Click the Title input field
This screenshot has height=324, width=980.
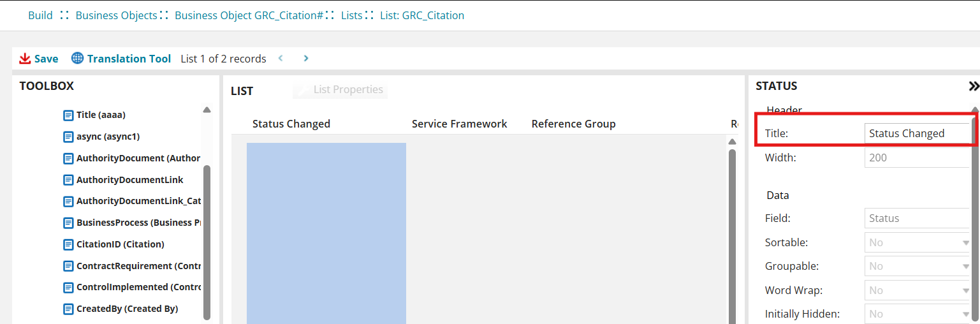click(917, 133)
